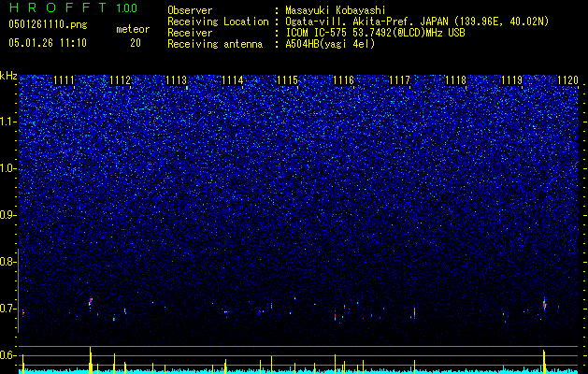Click the HROFFT title text
Screen dimensions: 588x374
[x=58, y=7]
